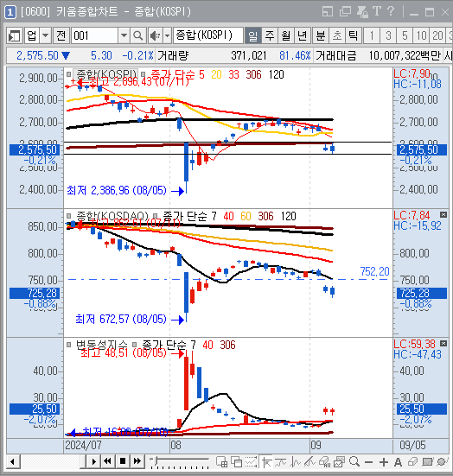The image size is (453, 476).
Task: Switch to 년 yearly period
Action: coord(303,35)
